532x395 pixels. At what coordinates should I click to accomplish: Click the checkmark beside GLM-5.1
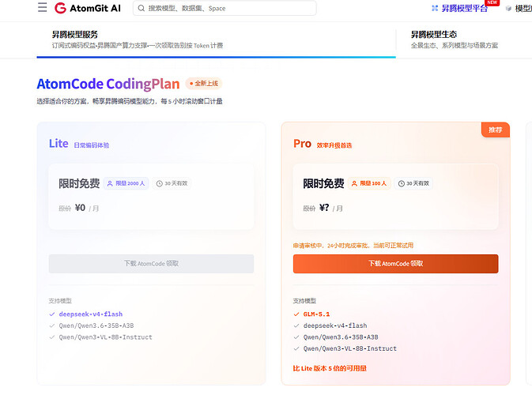point(296,314)
